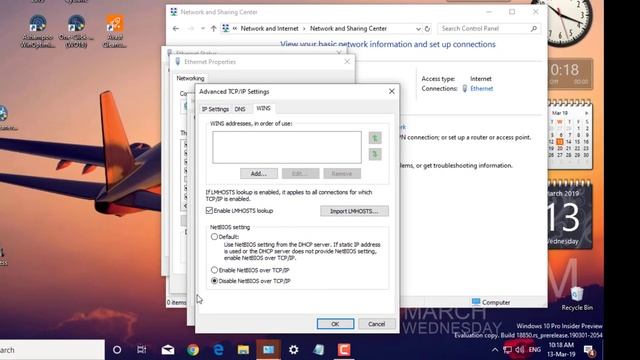Open One-Click (WO16) desktop shortcut
Screen dimensions: 640x360
pos(76,31)
